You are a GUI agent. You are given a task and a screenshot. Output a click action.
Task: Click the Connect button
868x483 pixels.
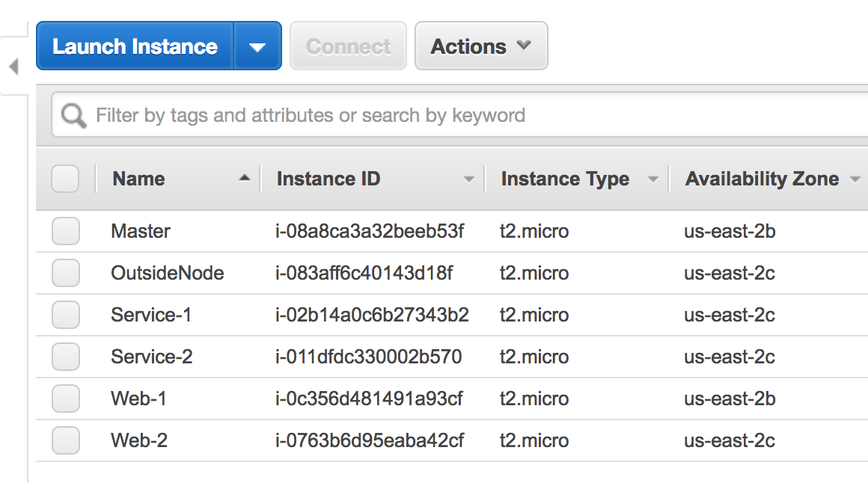(x=348, y=46)
